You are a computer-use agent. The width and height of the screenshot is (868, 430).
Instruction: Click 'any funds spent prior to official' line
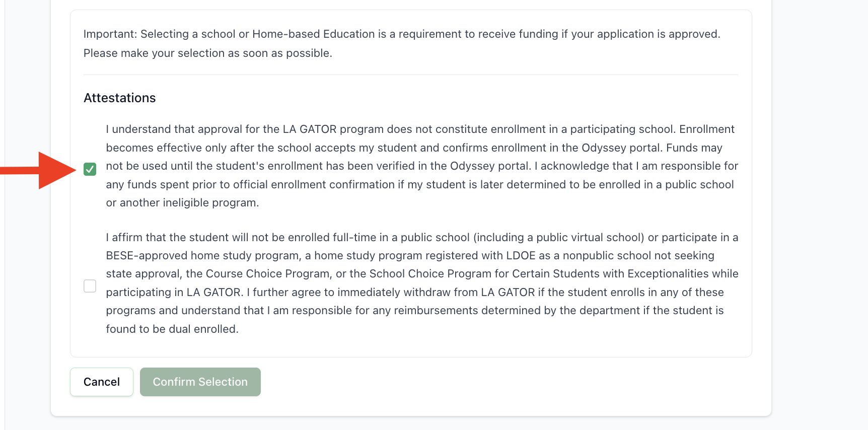[419, 185]
